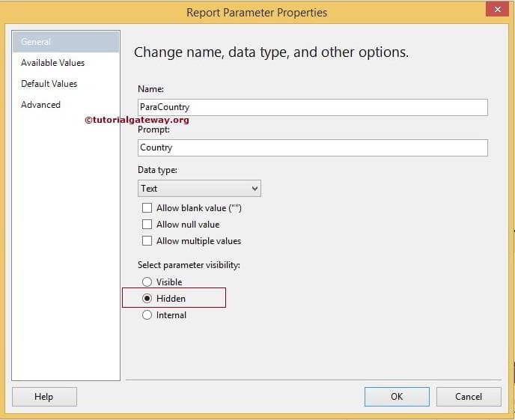Choose the Visible radio button
515x420 pixels.
(147, 282)
